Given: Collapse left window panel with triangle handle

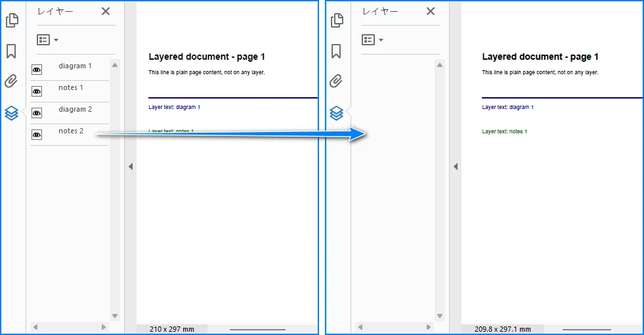Looking at the screenshot, I should click(131, 166).
